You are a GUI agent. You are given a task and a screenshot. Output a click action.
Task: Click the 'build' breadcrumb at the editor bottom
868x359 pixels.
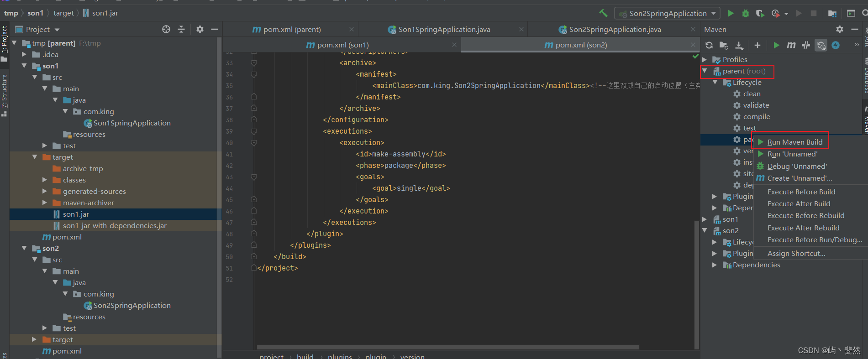pos(305,356)
